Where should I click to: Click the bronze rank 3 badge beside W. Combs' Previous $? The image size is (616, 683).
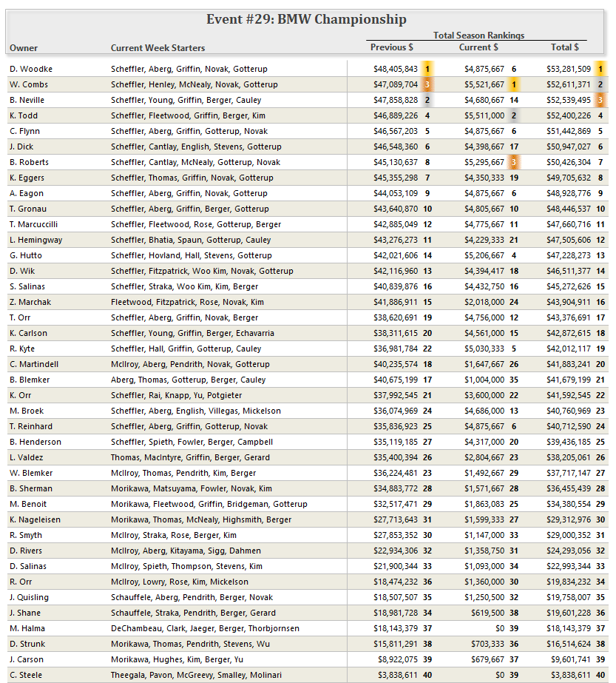427,84
